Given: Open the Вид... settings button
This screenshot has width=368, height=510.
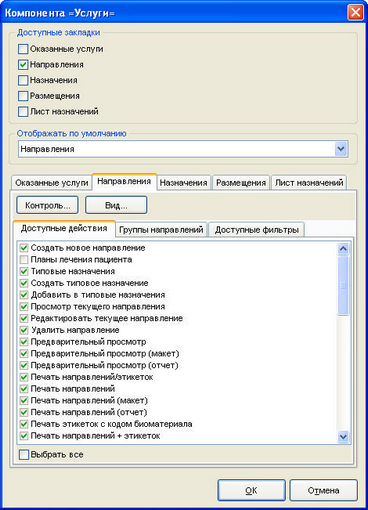Looking at the screenshot, I should pyautogui.click(x=116, y=205).
